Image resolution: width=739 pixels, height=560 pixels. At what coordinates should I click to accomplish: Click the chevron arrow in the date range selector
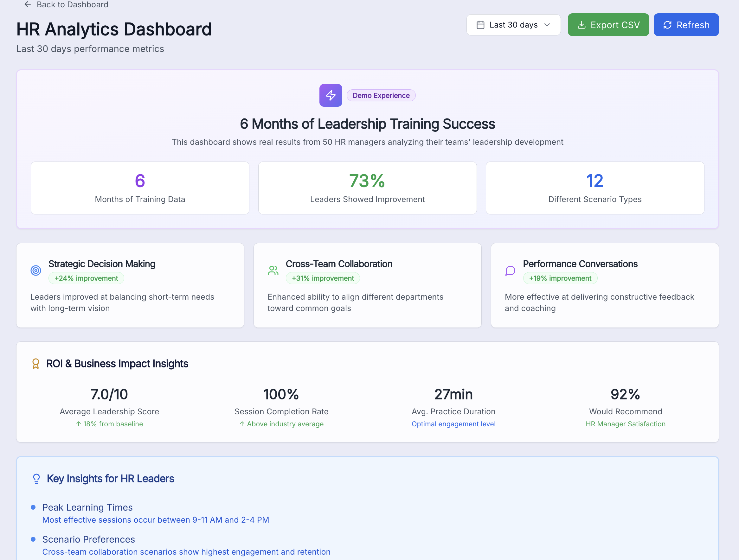pyautogui.click(x=547, y=25)
